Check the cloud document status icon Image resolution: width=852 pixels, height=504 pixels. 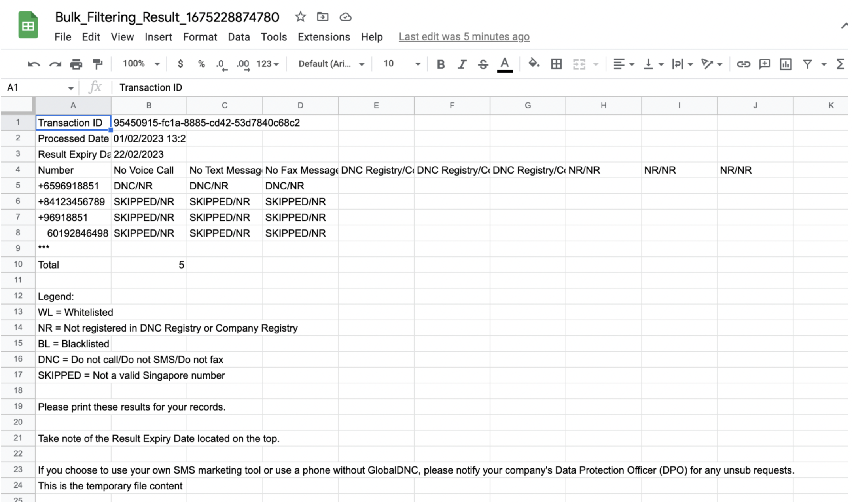click(x=345, y=17)
